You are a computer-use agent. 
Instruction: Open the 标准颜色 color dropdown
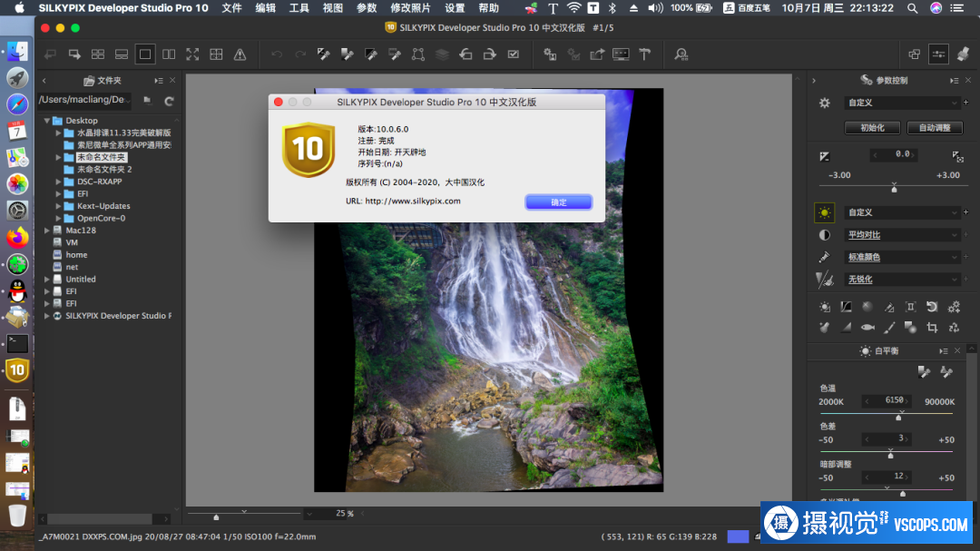coord(902,257)
